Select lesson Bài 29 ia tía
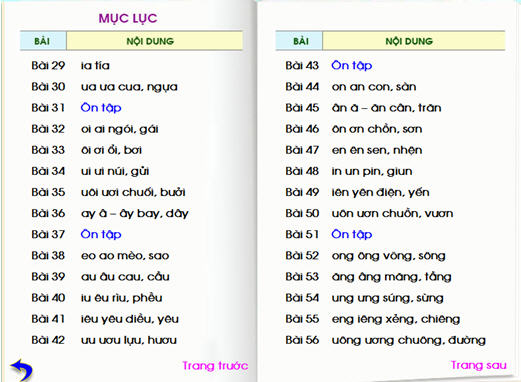The height and width of the screenshot is (382, 521). tap(95, 66)
